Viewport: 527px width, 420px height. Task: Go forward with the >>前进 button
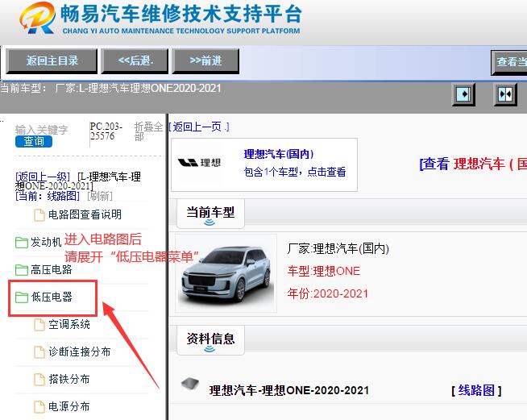coord(205,61)
